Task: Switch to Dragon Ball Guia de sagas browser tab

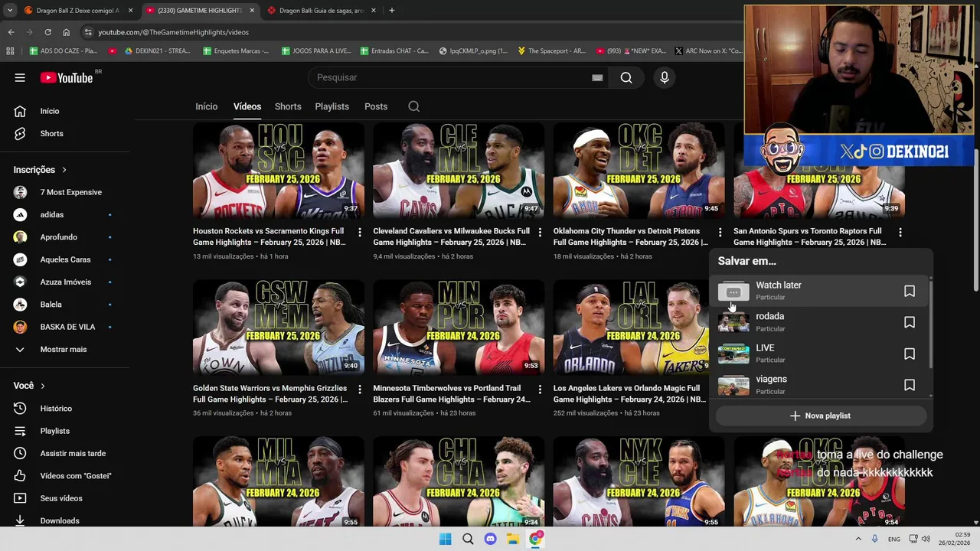Action: click(322, 11)
